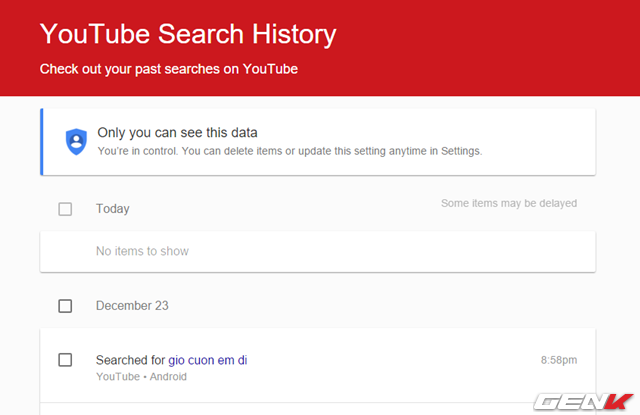Click 'Check out your past searches' subtitle
This screenshot has width=640, height=415.
point(168,70)
